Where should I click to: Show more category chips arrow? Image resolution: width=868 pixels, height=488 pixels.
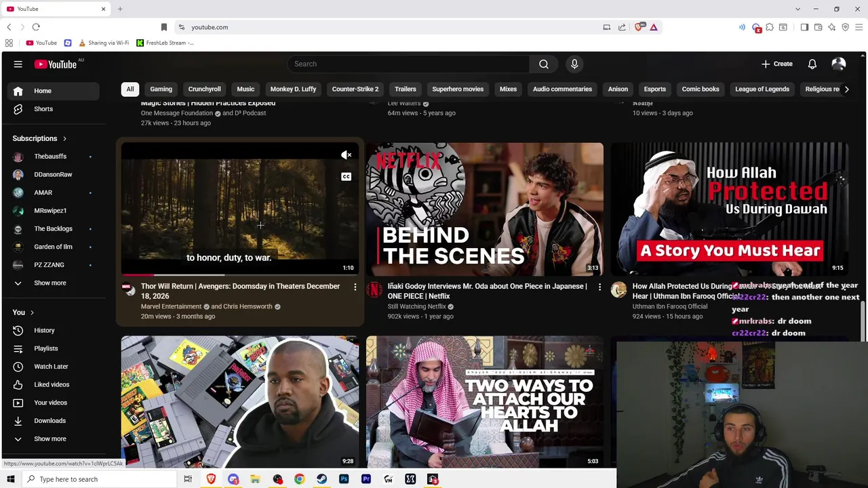point(846,89)
